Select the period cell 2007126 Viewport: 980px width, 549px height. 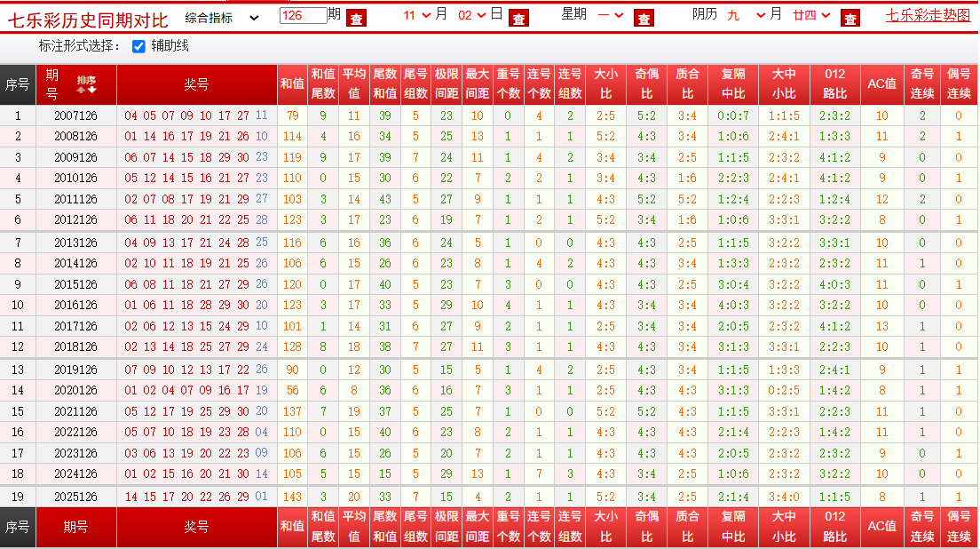[x=75, y=115]
